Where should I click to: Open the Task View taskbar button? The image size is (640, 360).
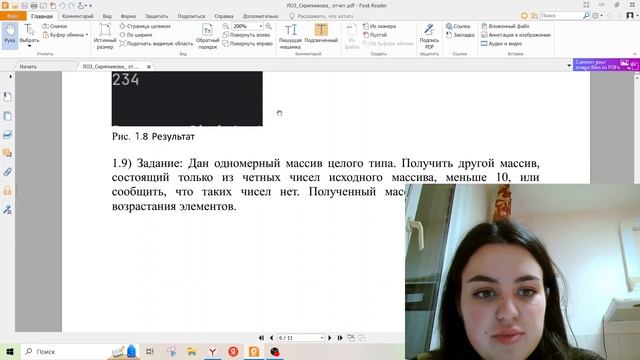point(150,351)
